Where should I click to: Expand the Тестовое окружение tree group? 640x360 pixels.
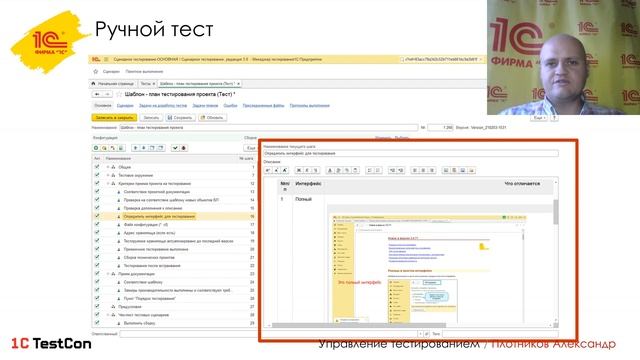click(108, 175)
